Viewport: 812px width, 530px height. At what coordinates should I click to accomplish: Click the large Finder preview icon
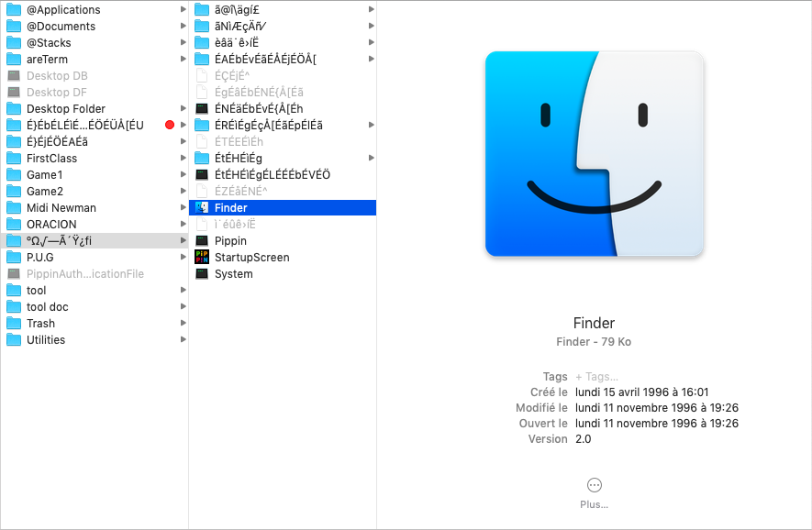coord(594,154)
